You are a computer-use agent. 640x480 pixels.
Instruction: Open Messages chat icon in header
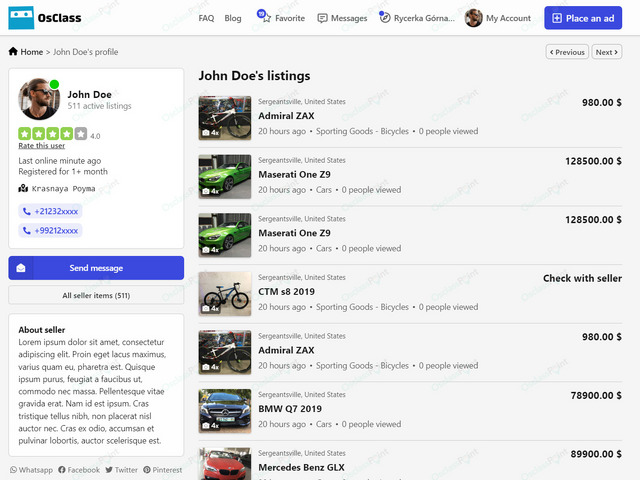[322, 18]
